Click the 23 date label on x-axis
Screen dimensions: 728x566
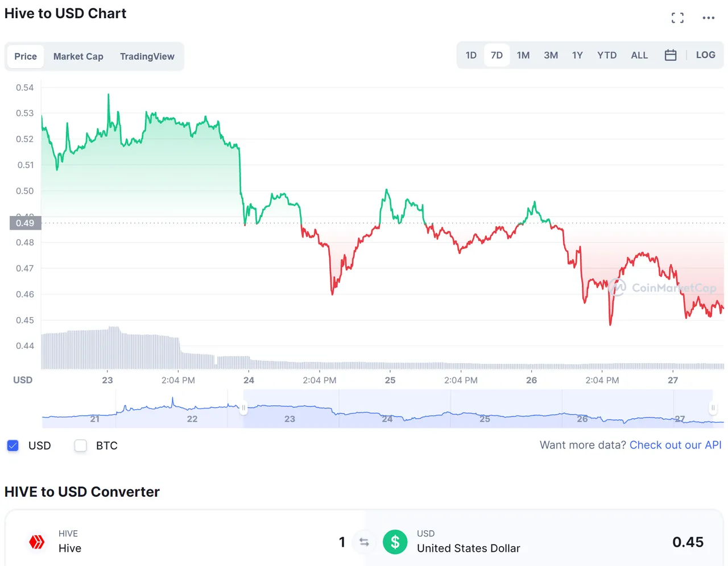107,380
